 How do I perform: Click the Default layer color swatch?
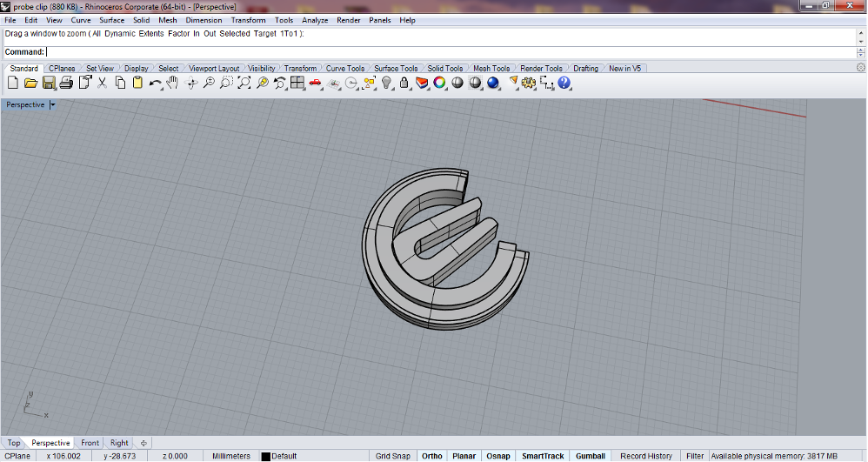(x=266, y=457)
